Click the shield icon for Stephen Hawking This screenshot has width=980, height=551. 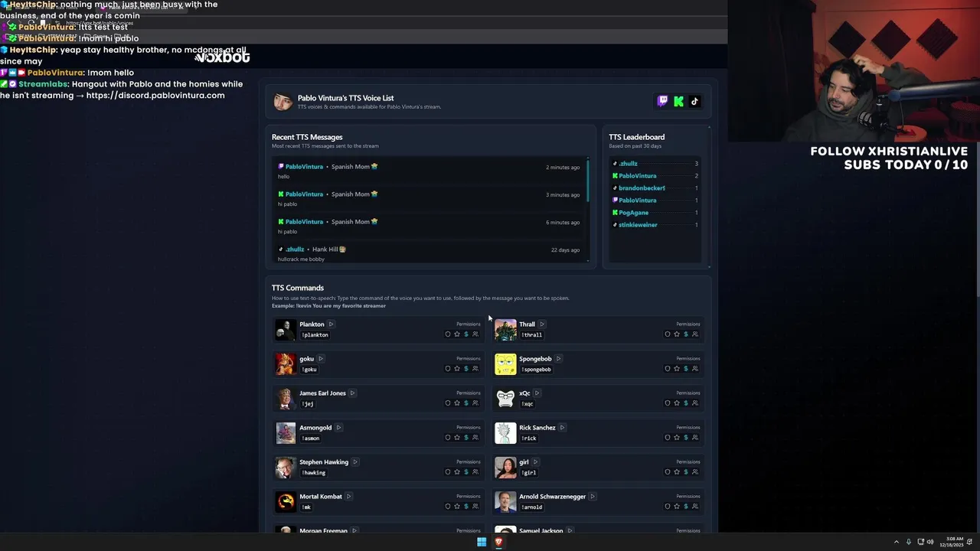448,472
